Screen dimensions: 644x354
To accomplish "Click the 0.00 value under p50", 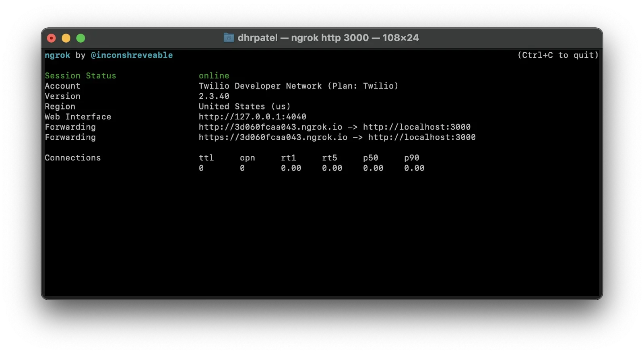I will (x=373, y=168).
